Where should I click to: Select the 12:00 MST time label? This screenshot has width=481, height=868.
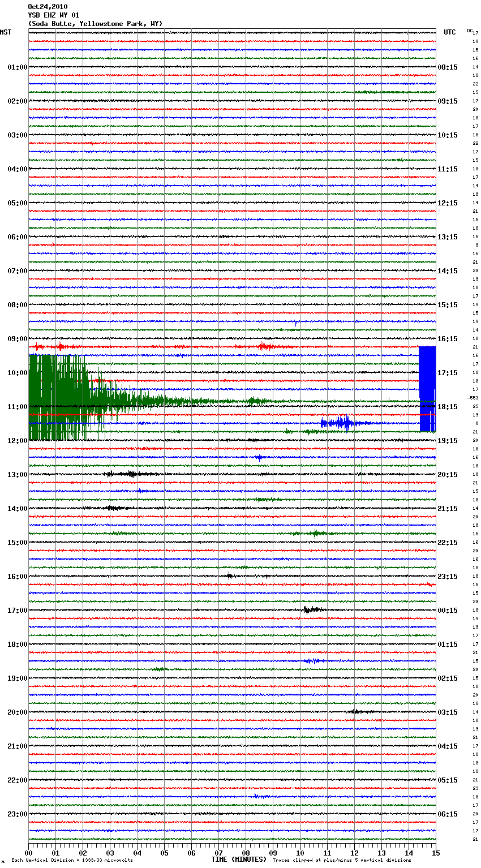pos(18,441)
